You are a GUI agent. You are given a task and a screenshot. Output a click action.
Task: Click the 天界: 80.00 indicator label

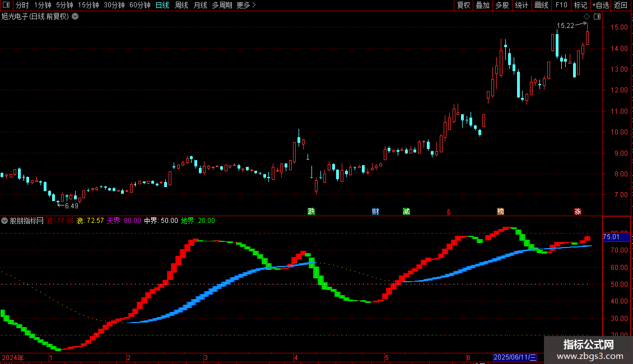124,221
